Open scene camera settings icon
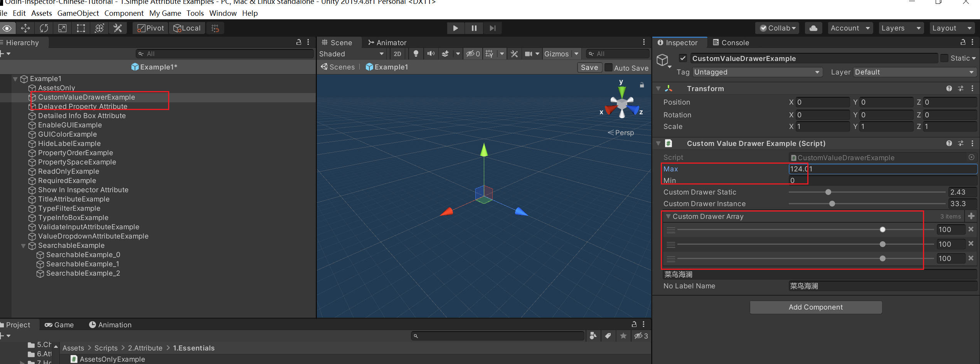 [x=529, y=54]
